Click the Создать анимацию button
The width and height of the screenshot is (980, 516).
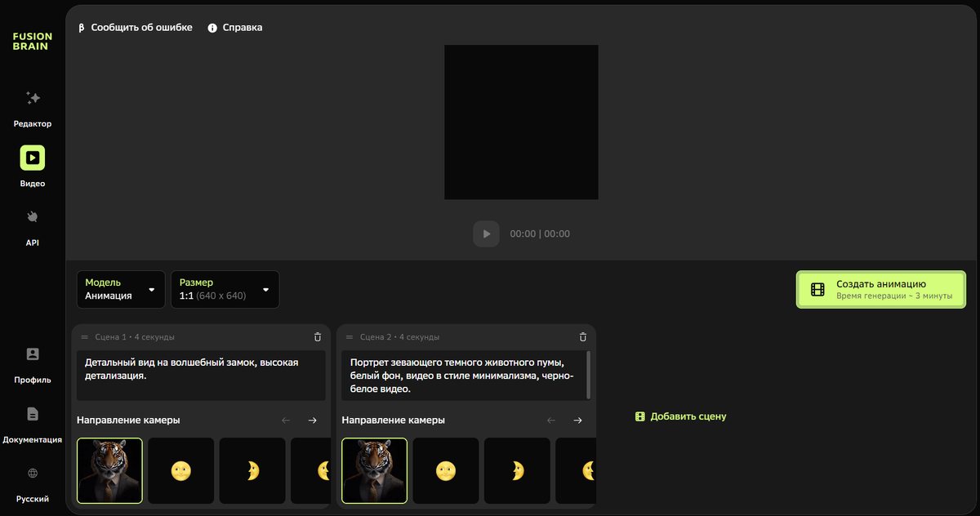pos(881,289)
